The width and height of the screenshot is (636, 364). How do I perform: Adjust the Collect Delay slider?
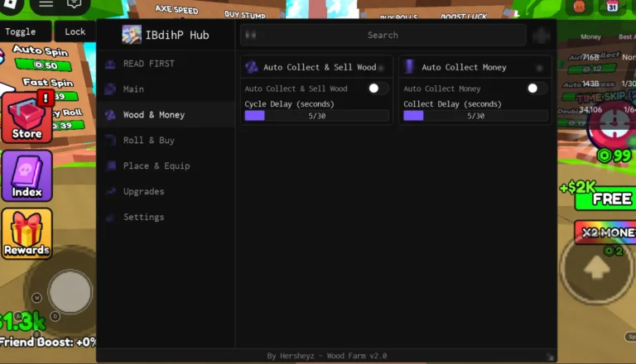pos(475,116)
